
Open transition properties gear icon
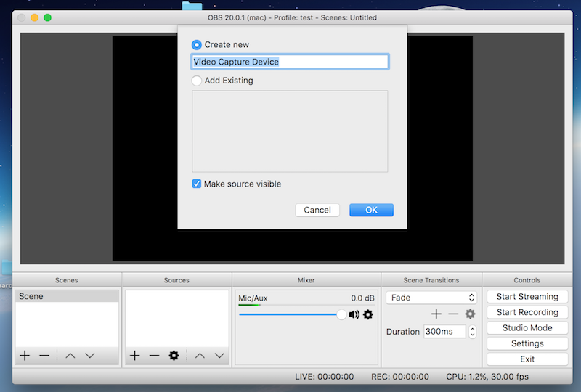470,314
